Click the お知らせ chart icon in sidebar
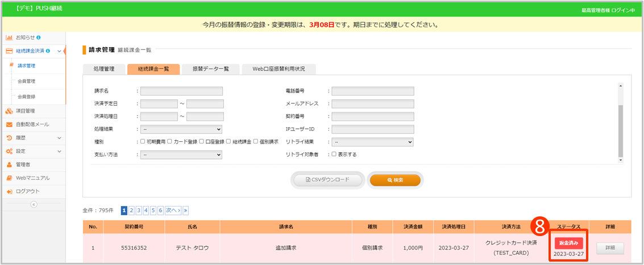The image size is (644, 265). [9, 37]
